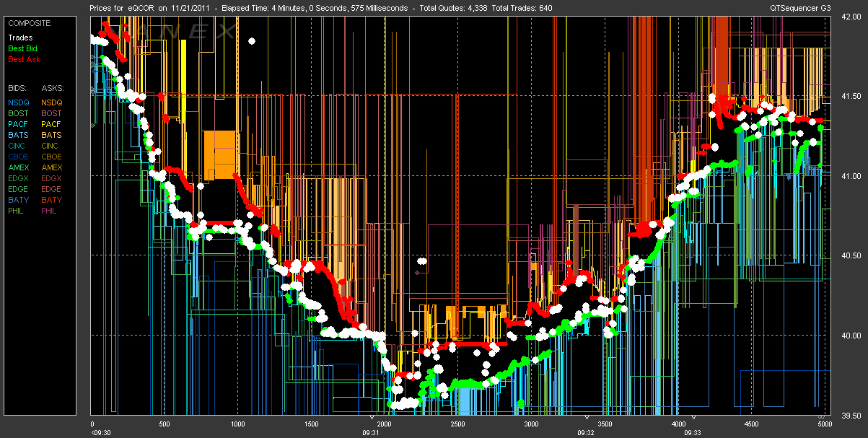Image resolution: width=868 pixels, height=438 pixels.
Task: Select BATS in the BIDS legend column
Action: (x=19, y=135)
